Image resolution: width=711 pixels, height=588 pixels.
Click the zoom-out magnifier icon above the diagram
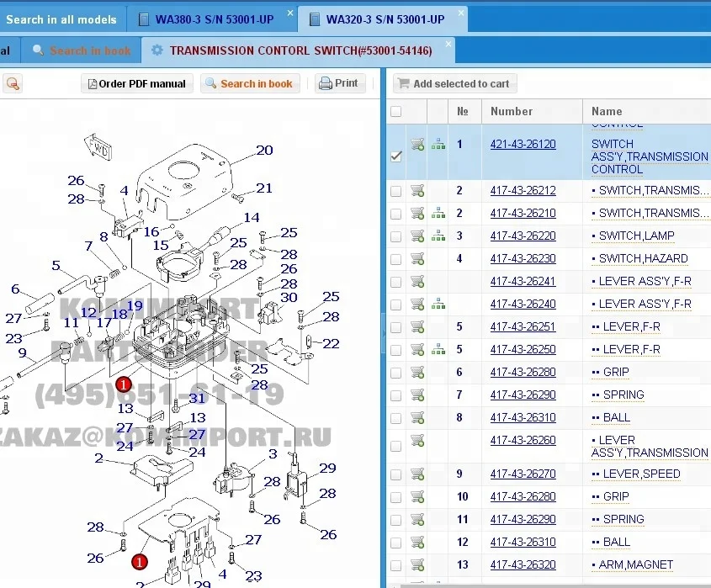click(x=13, y=83)
